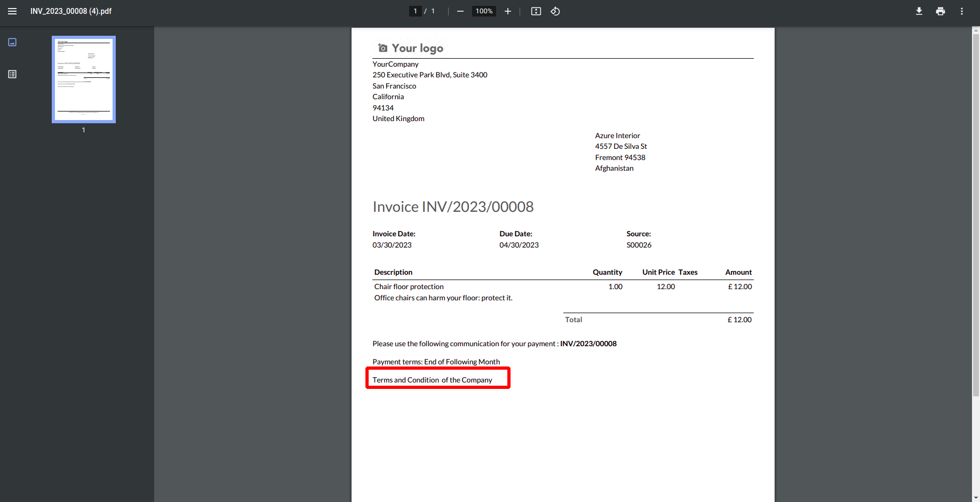Open the more actions three-dot menu
Viewport: 980px width, 502px height.
962,11
